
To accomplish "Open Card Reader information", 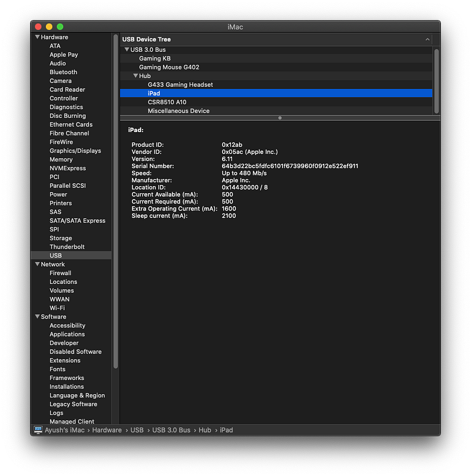I will (67, 90).
